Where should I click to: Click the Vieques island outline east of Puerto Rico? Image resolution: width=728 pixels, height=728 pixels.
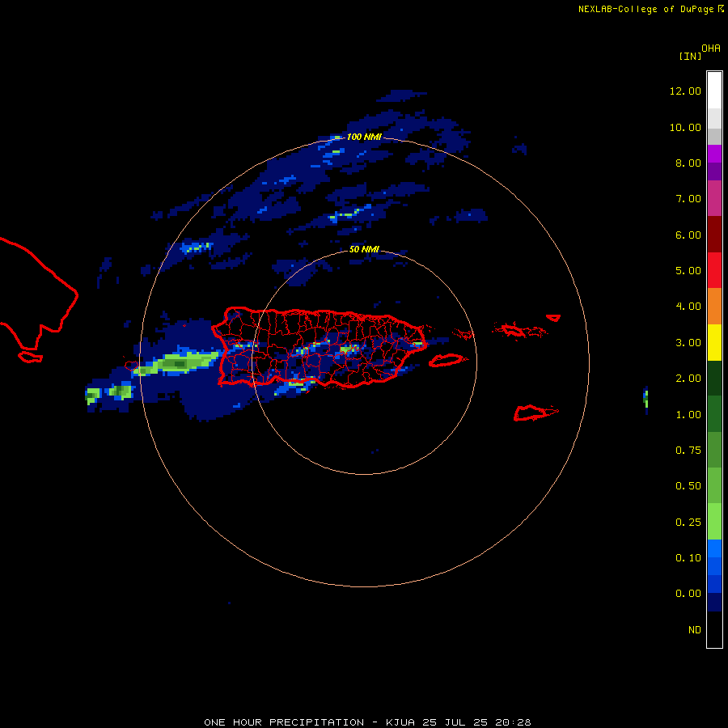pyautogui.click(x=446, y=360)
